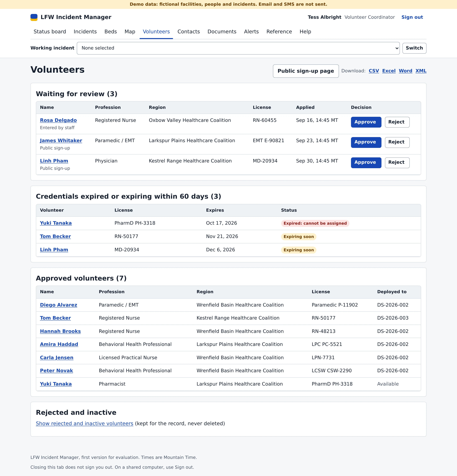Open the Contacts tab
Viewport: 457px width, 476px height.
coord(189,32)
